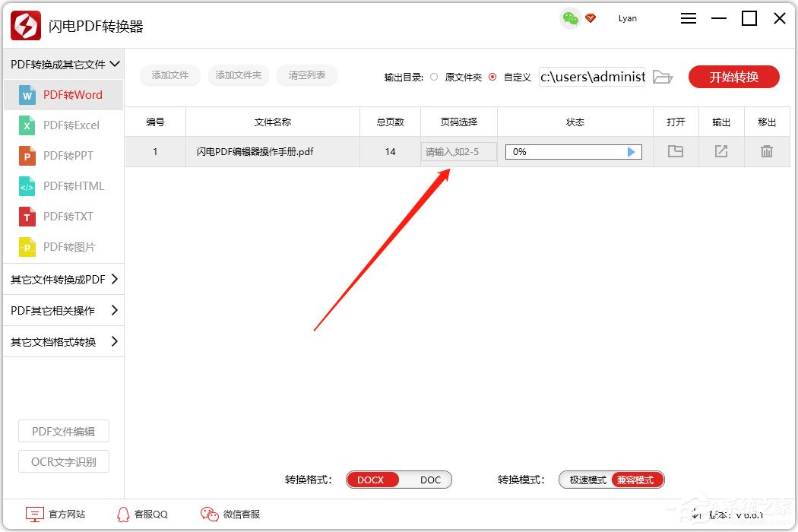Open the file location via the 打开 folder icon
Viewport: 798px width, 532px height.
675,152
